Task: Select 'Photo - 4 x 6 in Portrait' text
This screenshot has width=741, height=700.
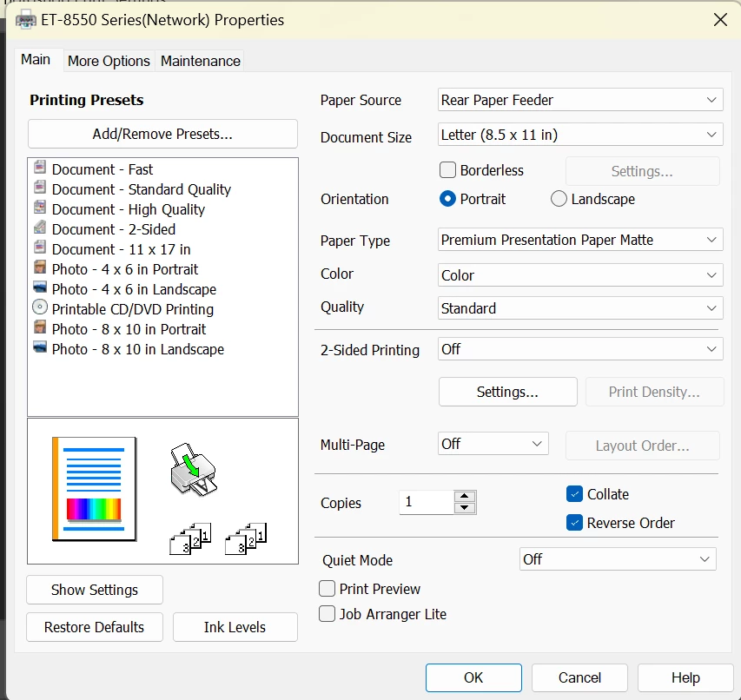Action: [125, 269]
